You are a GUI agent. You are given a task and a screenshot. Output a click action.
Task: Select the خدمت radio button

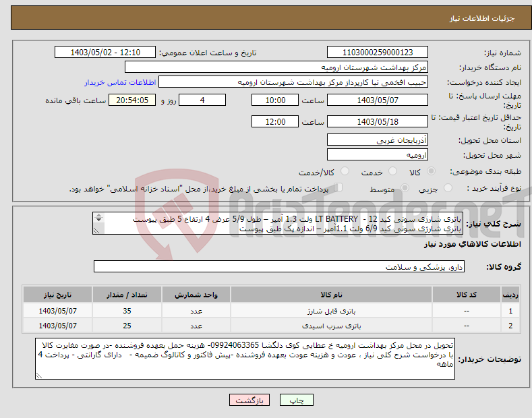(392, 171)
